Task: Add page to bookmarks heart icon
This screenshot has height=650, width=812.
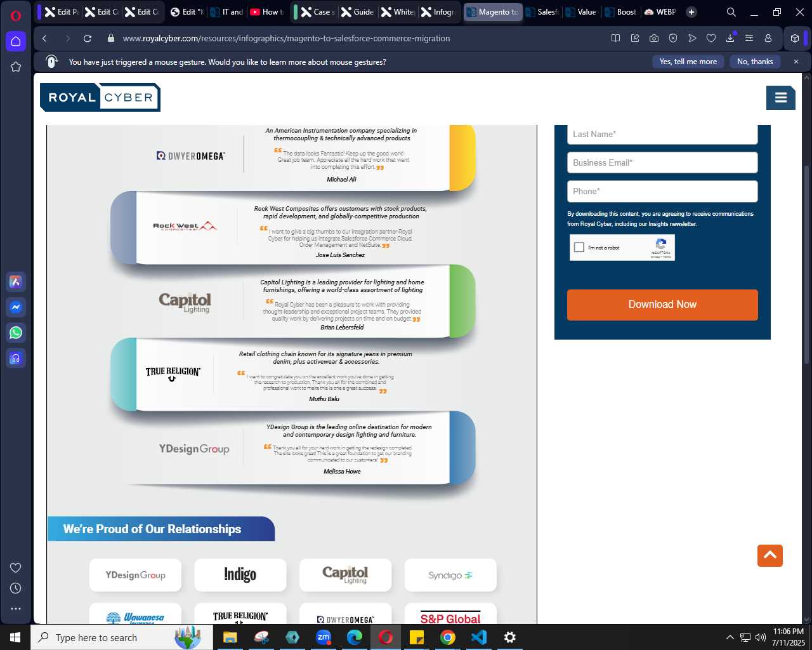Action: [x=711, y=38]
